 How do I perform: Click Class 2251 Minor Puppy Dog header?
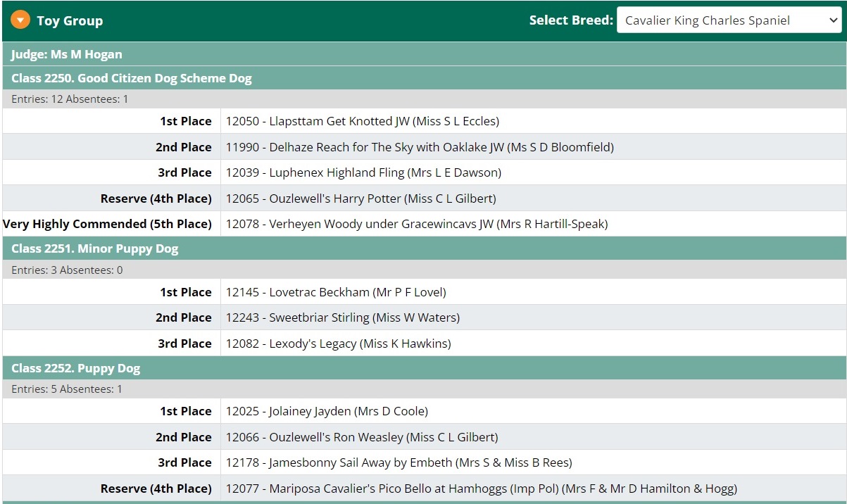95,248
